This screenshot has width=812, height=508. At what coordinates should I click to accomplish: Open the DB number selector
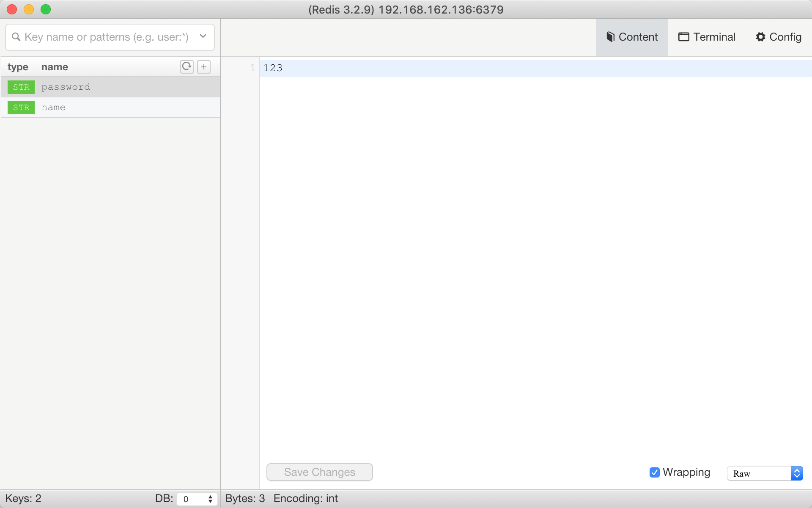(x=197, y=499)
